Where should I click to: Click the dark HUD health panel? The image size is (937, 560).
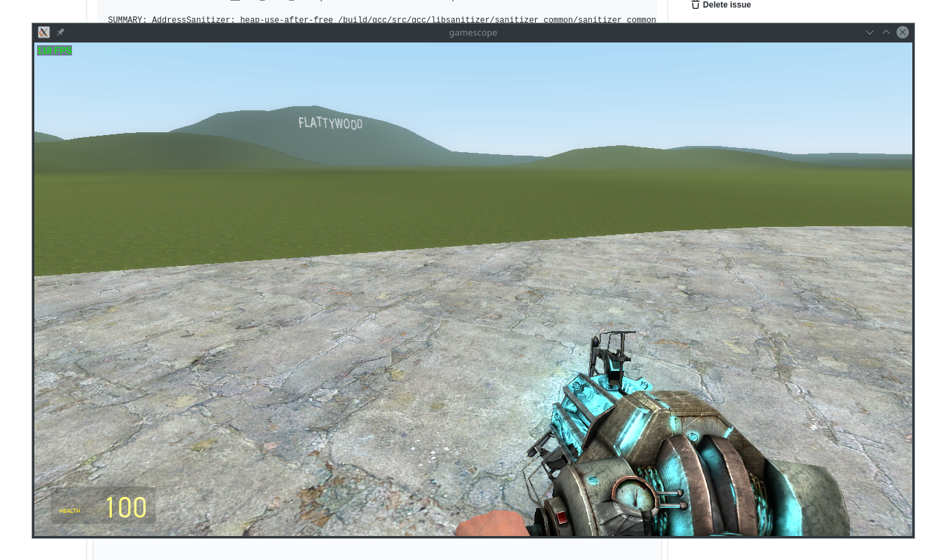click(103, 505)
